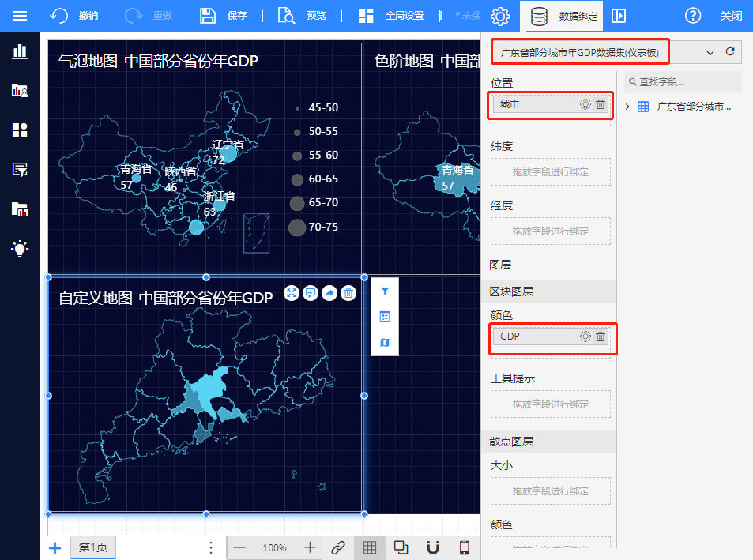The width and height of the screenshot is (753, 560).
Task: Remove the 城市 field with its trash icon
Action: click(601, 104)
